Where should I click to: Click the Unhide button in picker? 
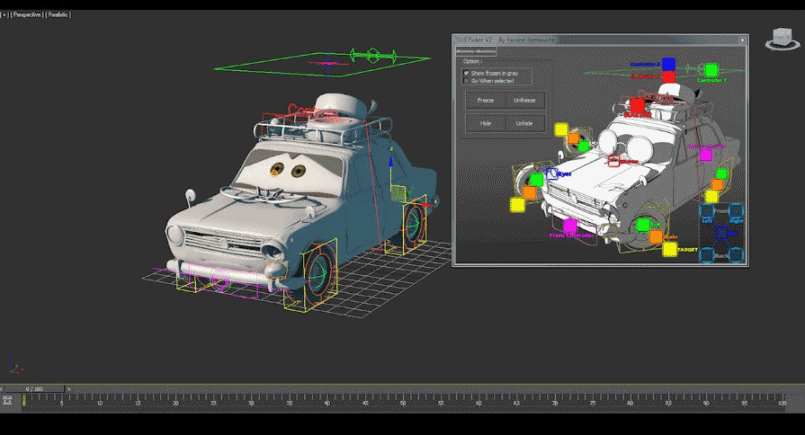coord(524,123)
